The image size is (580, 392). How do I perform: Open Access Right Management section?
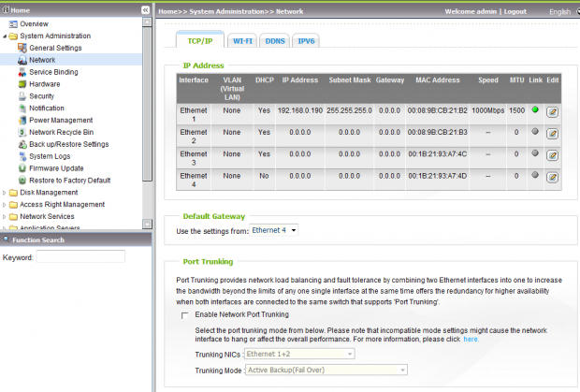[x=62, y=205]
